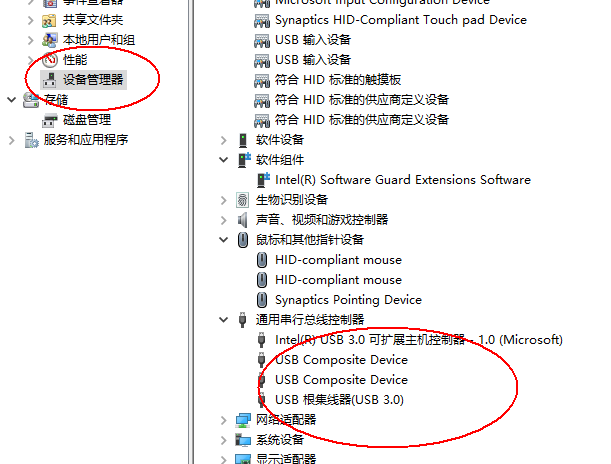Click the 共享文件夹 shared folders icon
Screen dimensions: 611x464
coord(49,20)
